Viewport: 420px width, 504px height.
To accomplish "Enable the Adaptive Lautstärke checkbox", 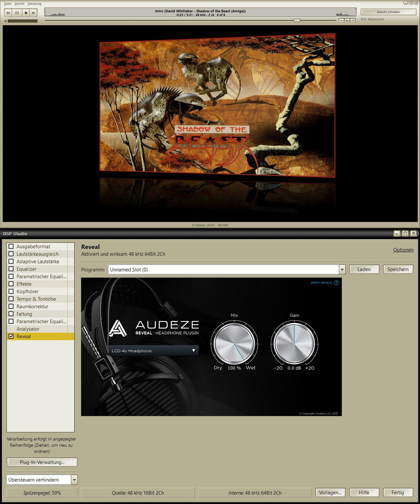I will point(11,261).
